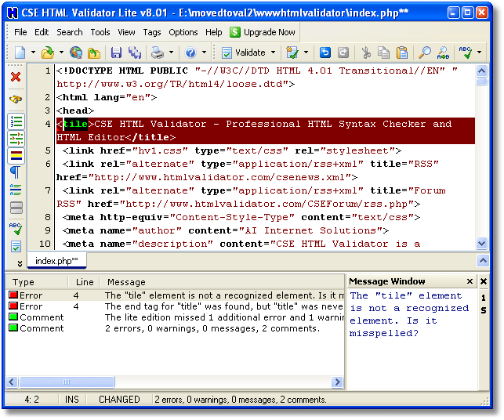
Task: Toggle the green indent lines sidebar icon
Action: [x=16, y=139]
